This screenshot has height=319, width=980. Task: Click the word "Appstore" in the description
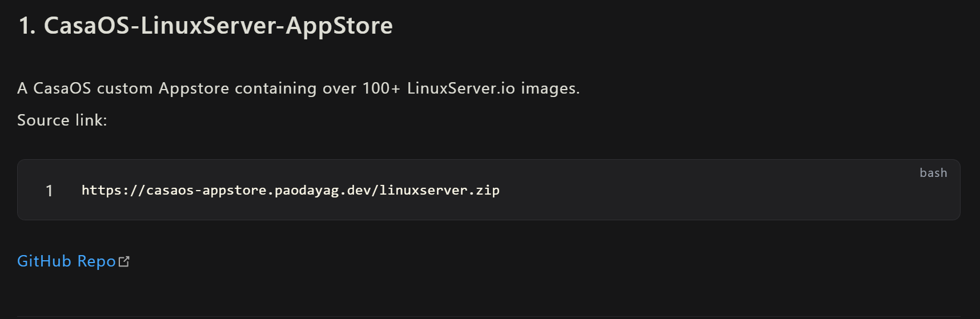click(x=194, y=88)
